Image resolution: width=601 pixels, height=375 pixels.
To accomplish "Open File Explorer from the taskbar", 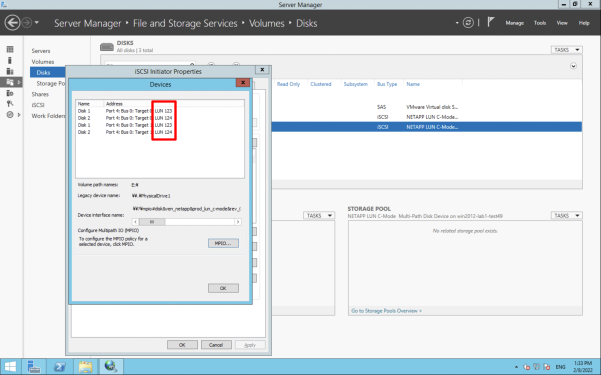I will pyautogui.click(x=85, y=367).
